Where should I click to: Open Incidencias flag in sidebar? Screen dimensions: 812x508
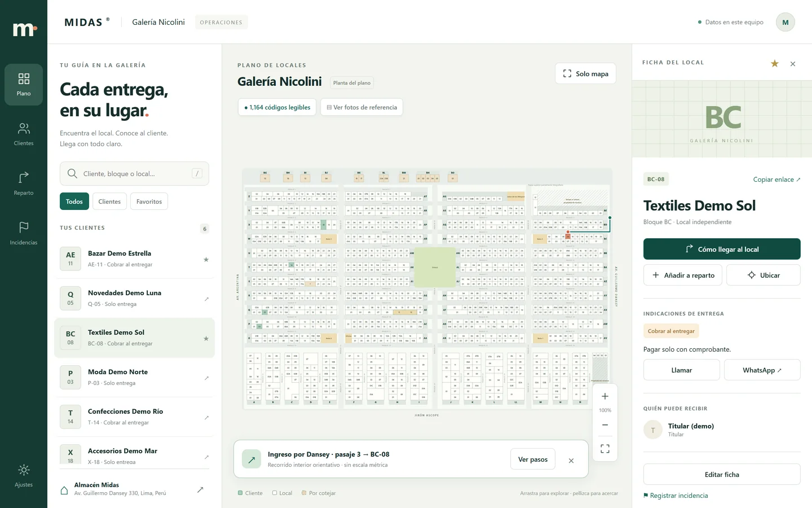pyautogui.click(x=24, y=234)
